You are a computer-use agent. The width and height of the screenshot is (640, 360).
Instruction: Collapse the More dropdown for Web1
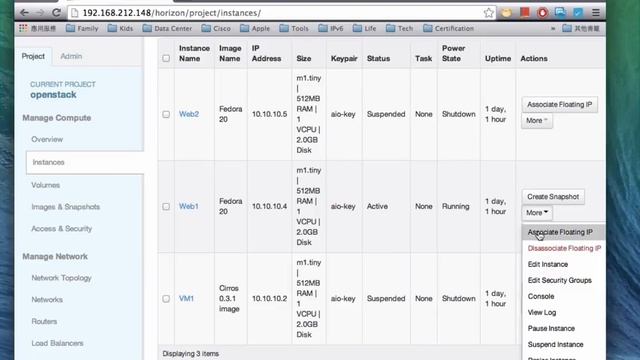[537, 213]
